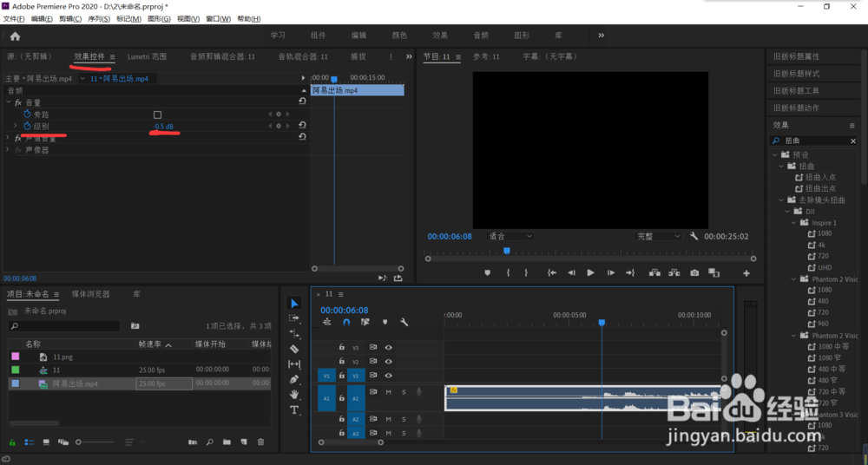Select the Hand tool
This screenshot has width=868, height=465.
pos(294,395)
